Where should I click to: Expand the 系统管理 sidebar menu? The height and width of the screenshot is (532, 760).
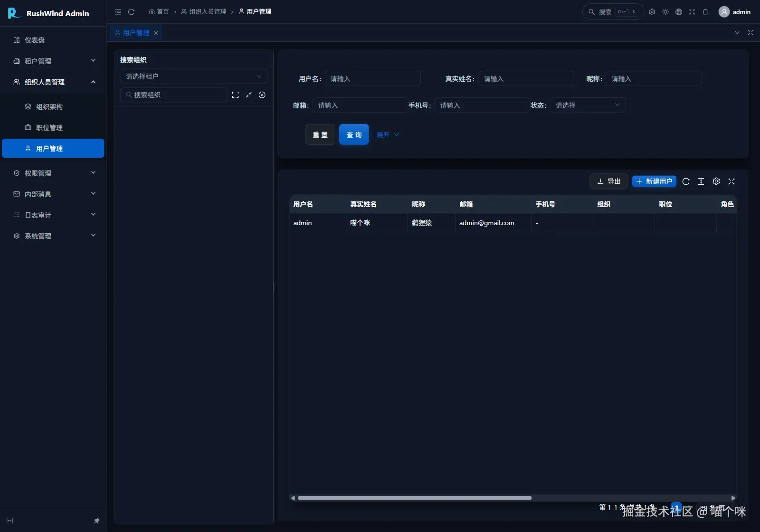[53, 236]
